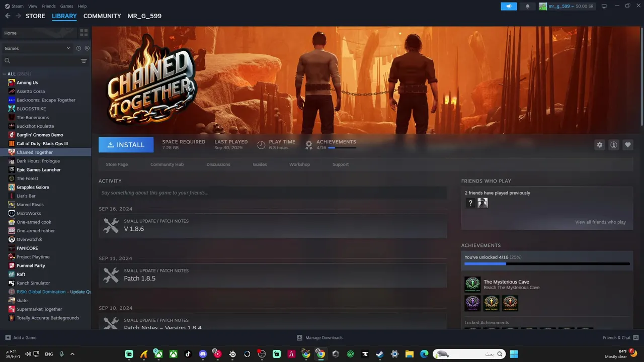The image size is (644, 362).
Task: Open the MR_G_599 profile tab
Action: coord(144,16)
